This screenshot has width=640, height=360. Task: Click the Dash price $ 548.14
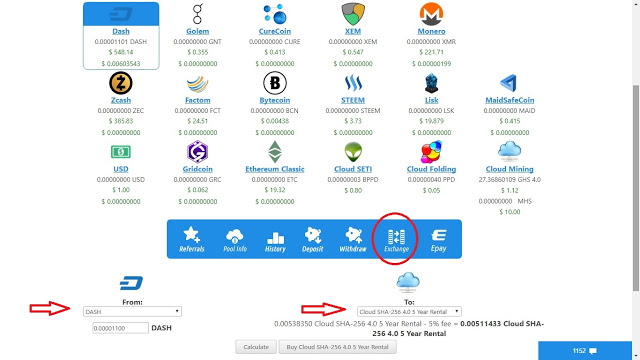point(121,52)
